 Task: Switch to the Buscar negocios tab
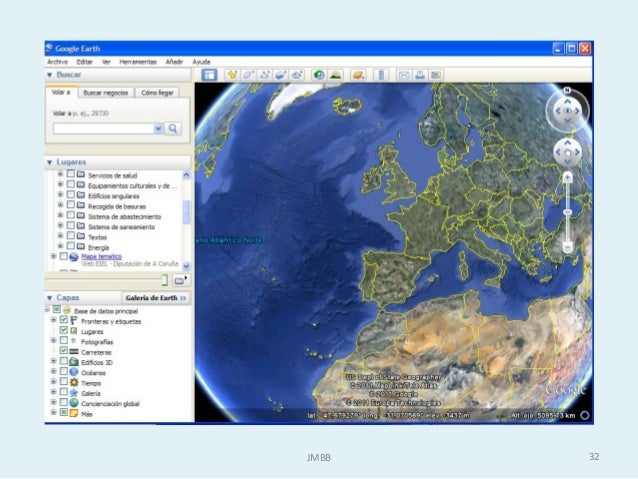106,93
